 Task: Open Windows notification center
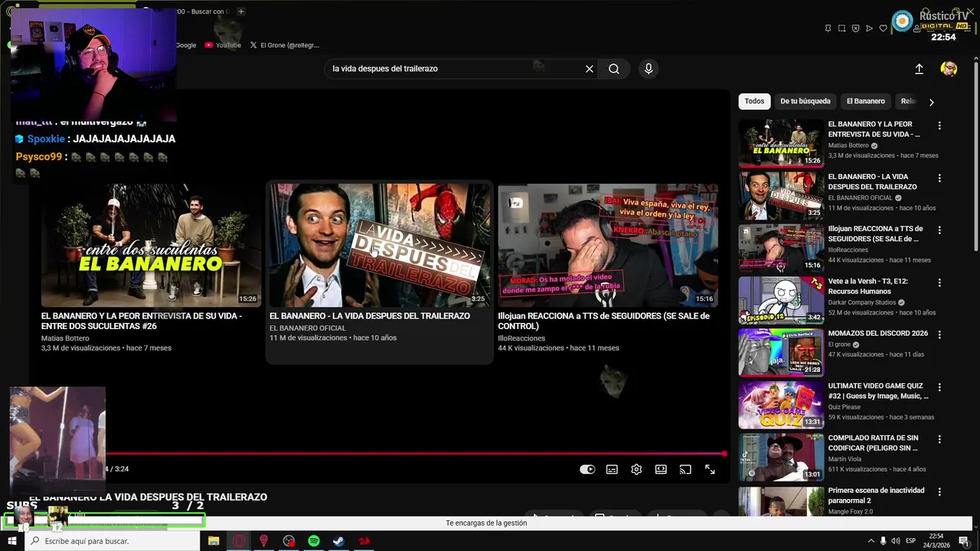click(963, 541)
